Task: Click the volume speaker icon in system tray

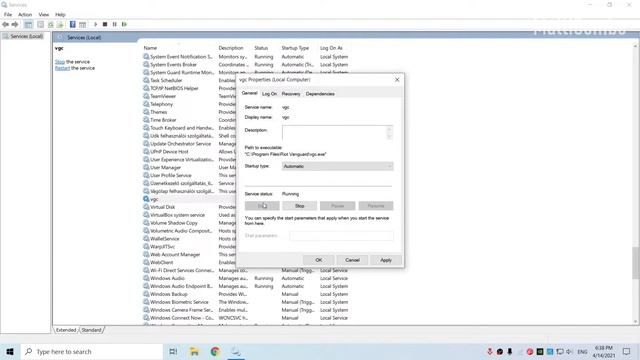Action: [569, 351]
